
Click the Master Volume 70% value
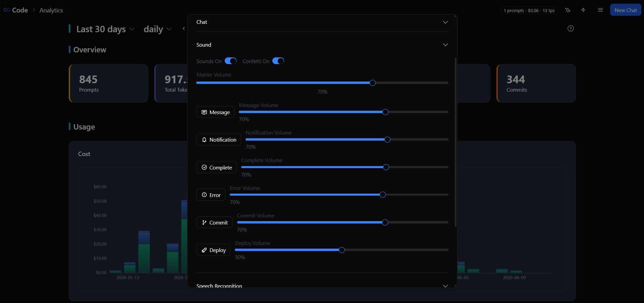click(x=322, y=92)
